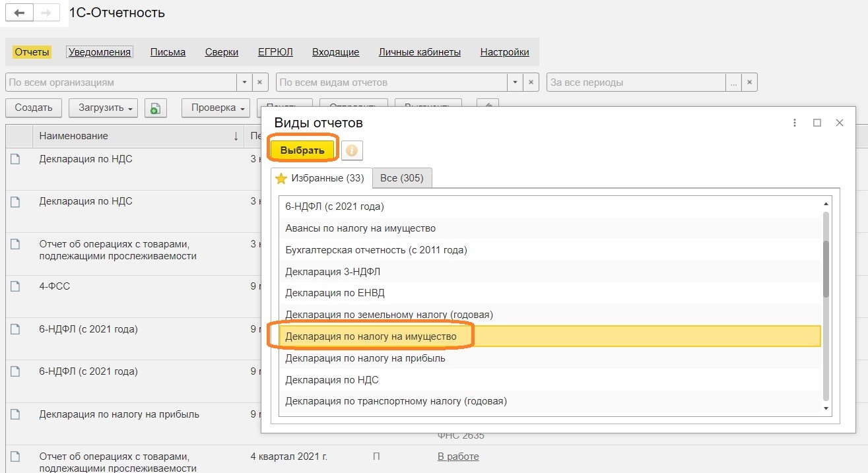Viewport: 868px width, 473px height.
Task: Open the three-dot menu of Виды отчетов dialog
Action: tap(795, 123)
